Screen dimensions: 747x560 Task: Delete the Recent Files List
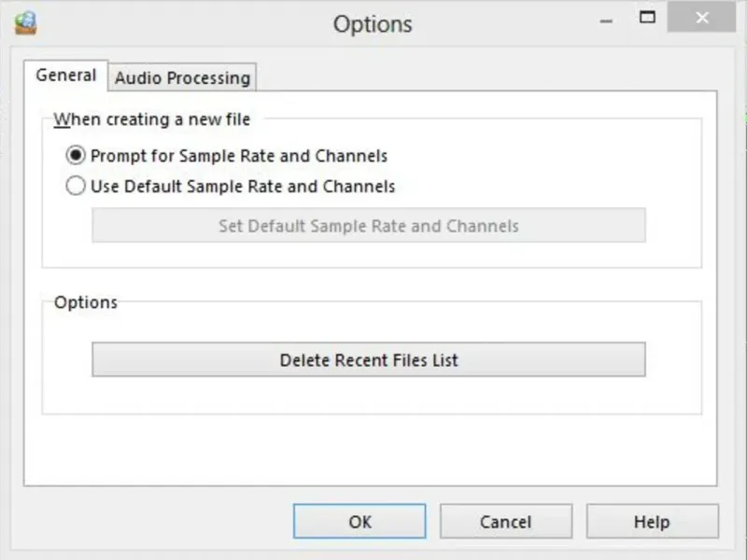368,359
